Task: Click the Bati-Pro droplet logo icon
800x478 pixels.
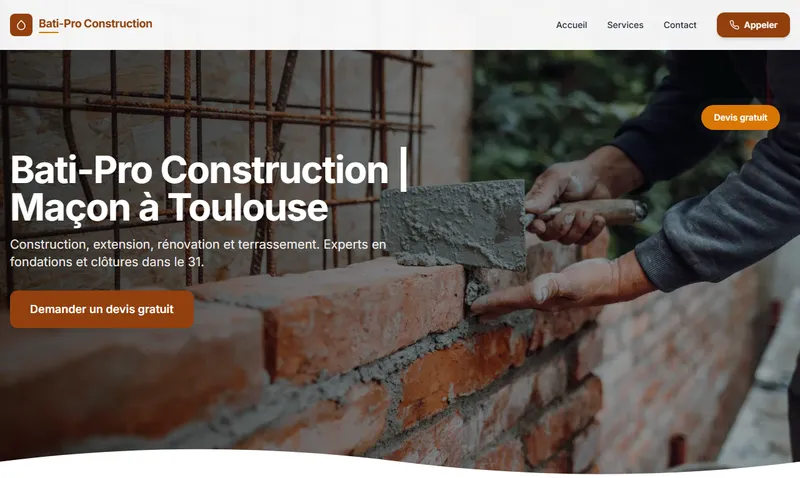Action: tap(21, 24)
